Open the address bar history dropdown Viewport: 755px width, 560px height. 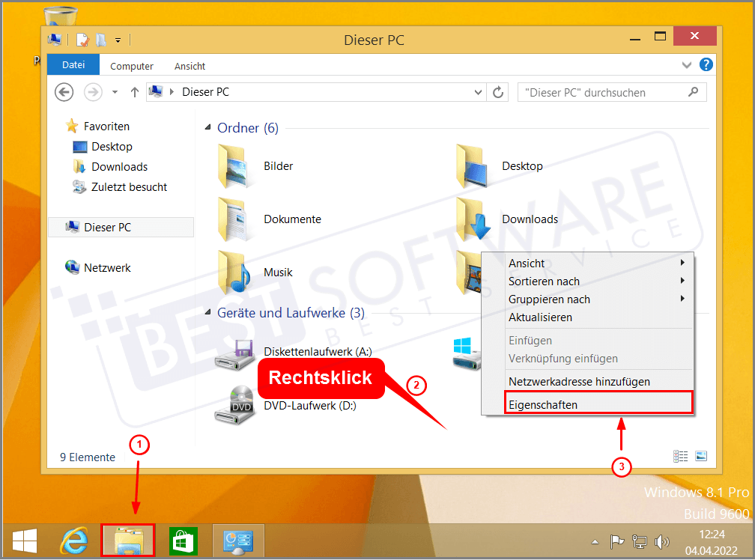478,91
